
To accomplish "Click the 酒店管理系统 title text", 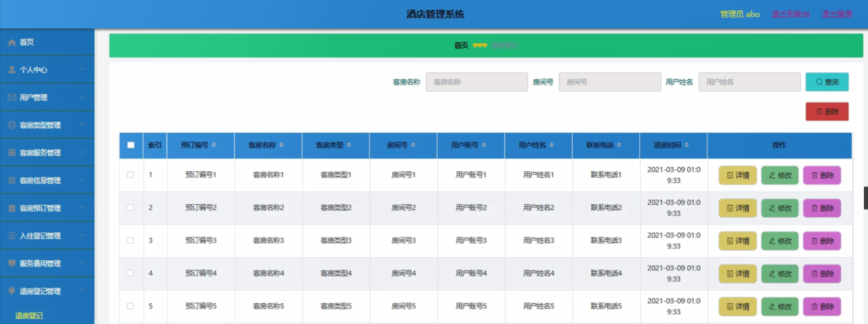I will [435, 14].
